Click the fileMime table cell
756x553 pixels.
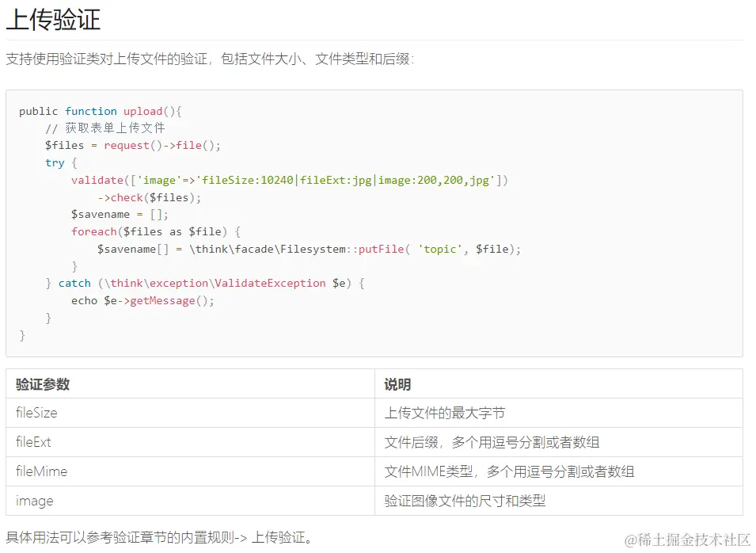tap(41, 471)
